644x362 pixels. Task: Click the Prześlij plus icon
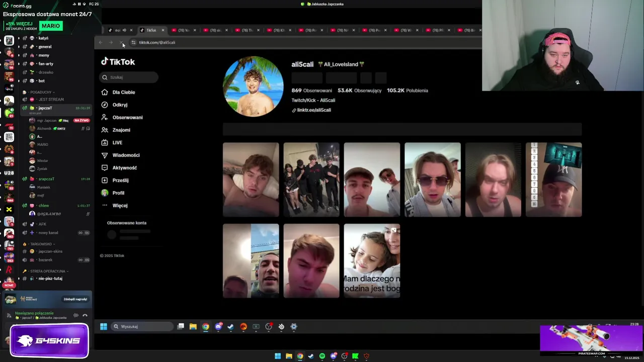click(105, 180)
